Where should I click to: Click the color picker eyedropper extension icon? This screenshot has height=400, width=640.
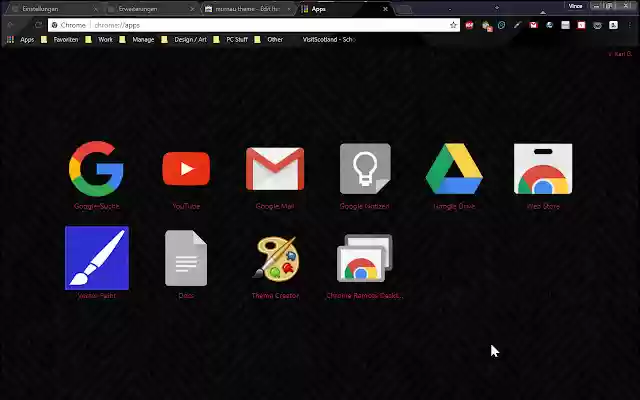coord(518,25)
